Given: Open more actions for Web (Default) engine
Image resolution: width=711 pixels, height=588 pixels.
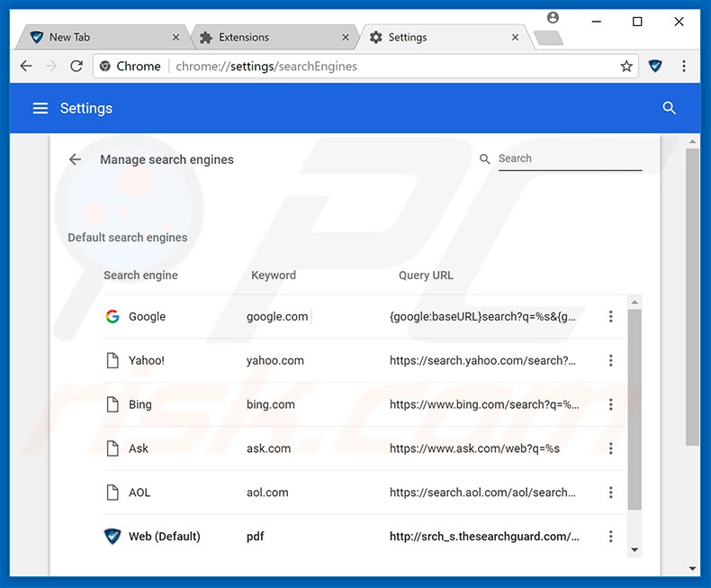Looking at the screenshot, I should 611,537.
